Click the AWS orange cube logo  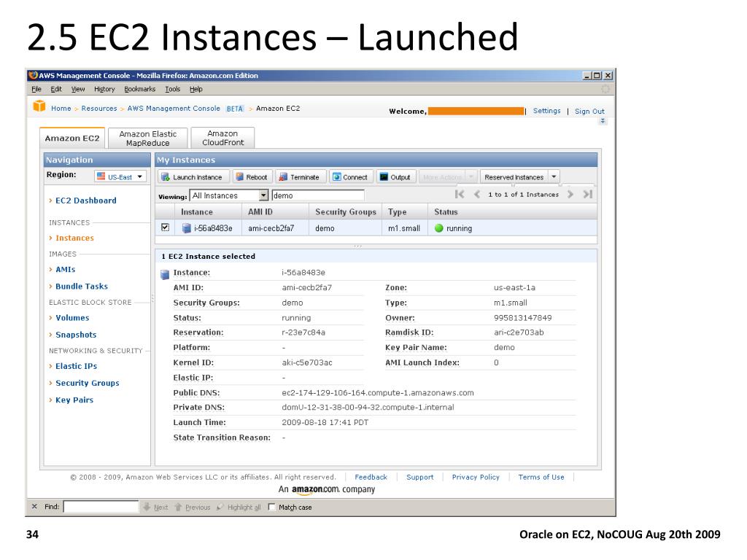click(39, 106)
